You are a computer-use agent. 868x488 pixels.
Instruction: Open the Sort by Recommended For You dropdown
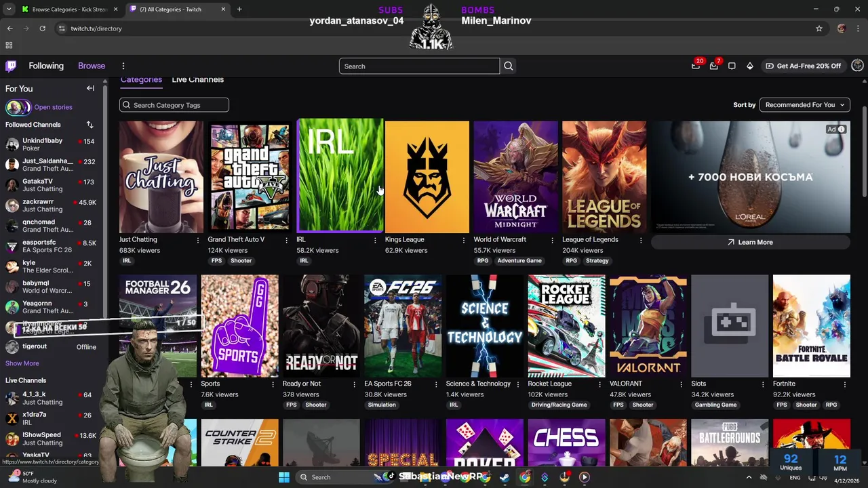[805, 105]
